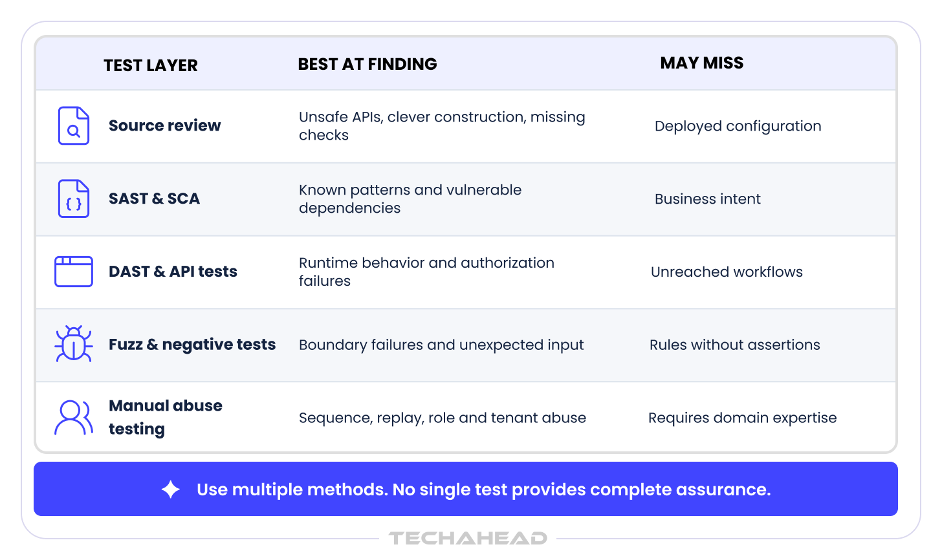Click the SAST & SCA code file icon
Screen dimensions: 942x560
(74, 199)
